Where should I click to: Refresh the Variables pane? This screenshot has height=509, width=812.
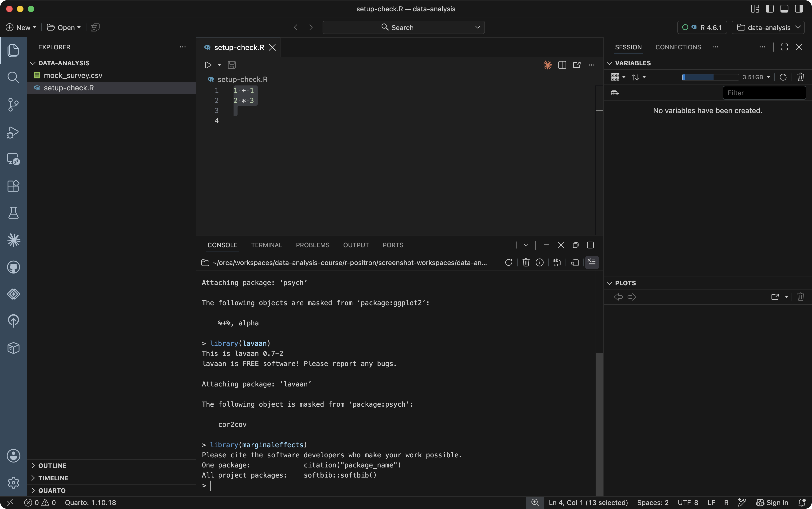783,77
